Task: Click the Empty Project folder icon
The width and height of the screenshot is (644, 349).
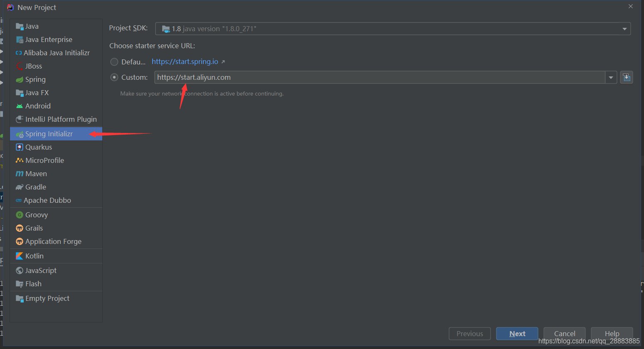Action: coord(20,298)
